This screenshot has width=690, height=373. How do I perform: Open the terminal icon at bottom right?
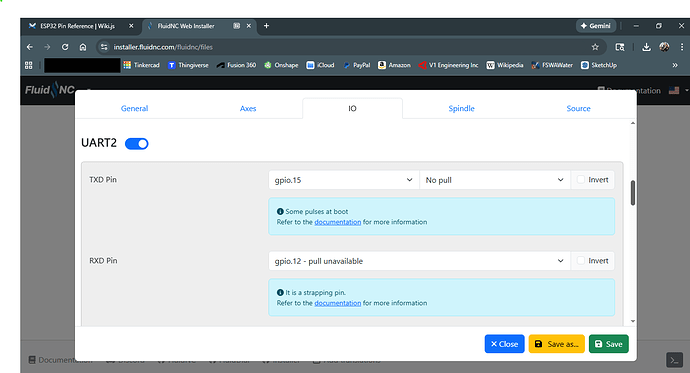coord(674,359)
